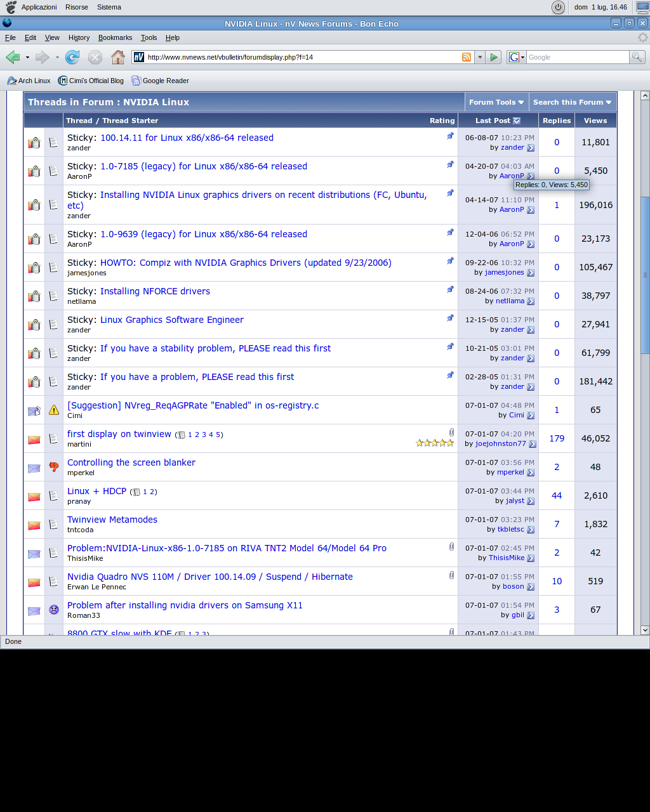Viewport: 650px width, 812px height.
Task: Expand the Forum Tools dropdown
Action: (x=496, y=102)
